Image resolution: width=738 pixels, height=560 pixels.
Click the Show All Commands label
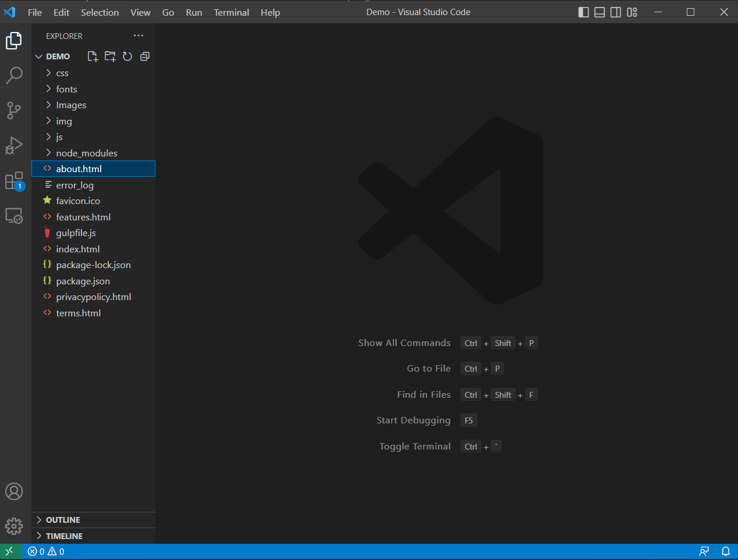[405, 343]
